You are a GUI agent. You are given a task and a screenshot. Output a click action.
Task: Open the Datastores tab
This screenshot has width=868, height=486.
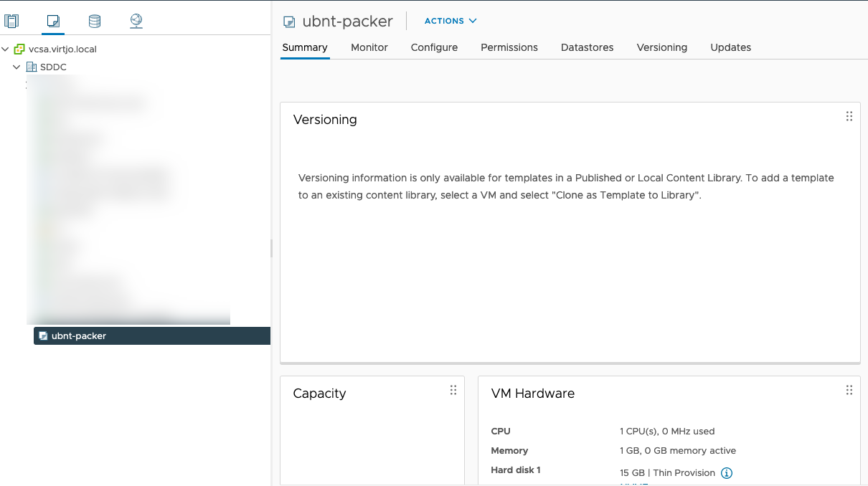(587, 47)
